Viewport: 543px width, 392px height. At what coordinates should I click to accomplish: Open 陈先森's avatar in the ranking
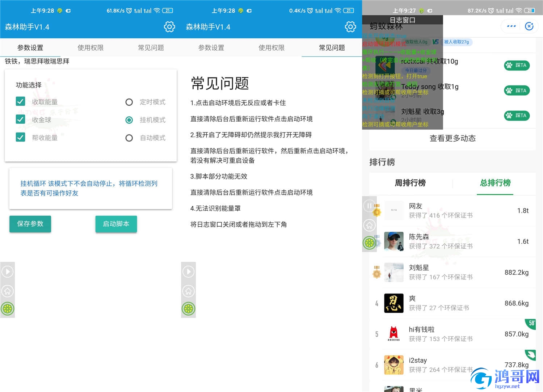pos(393,241)
